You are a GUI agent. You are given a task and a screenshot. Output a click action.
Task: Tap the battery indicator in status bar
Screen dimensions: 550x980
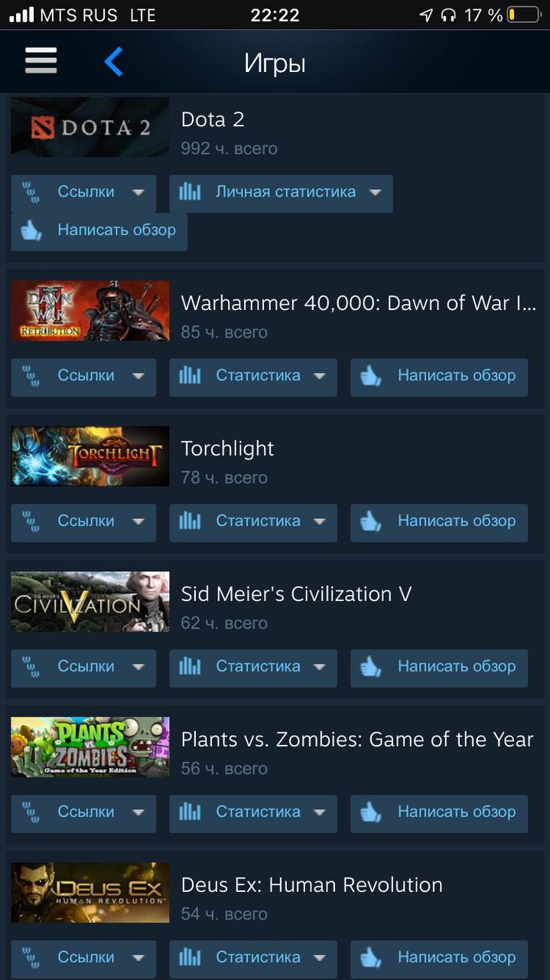[x=523, y=15]
